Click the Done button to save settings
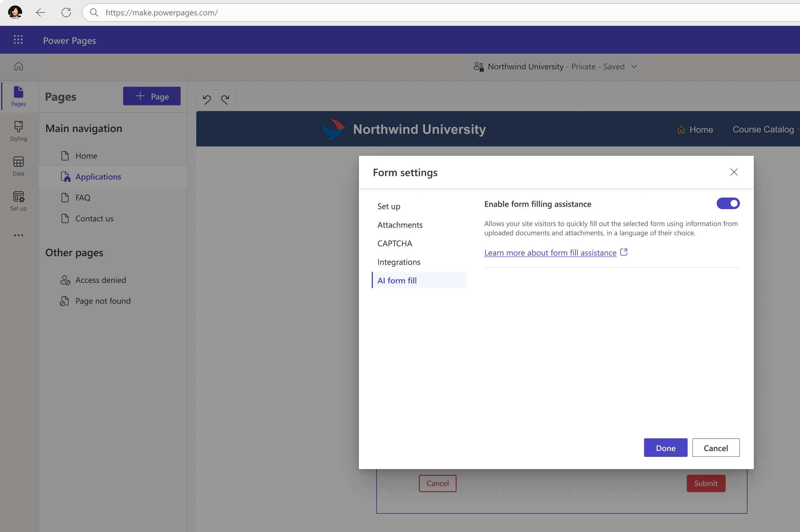 [666, 448]
